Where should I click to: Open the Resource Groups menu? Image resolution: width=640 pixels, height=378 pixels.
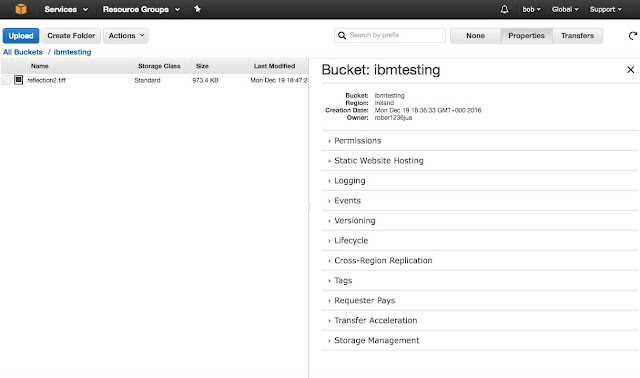click(x=141, y=9)
